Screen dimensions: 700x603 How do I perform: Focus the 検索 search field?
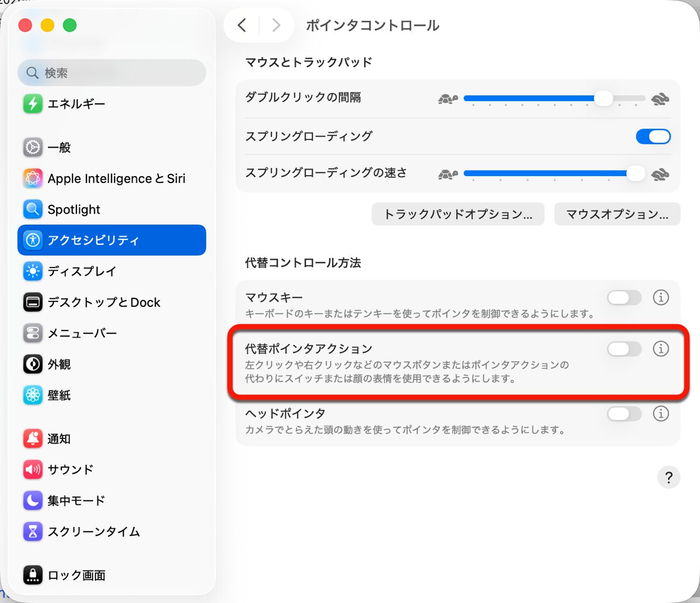[111, 73]
